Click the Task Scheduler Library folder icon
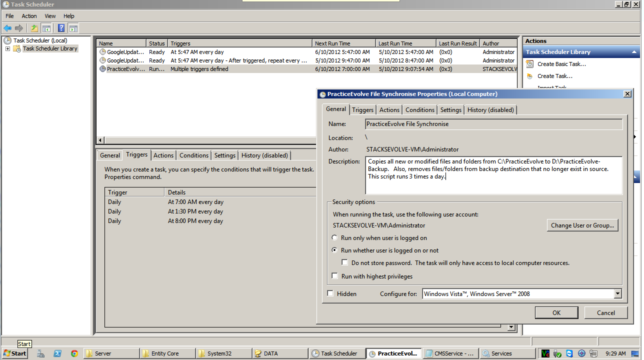 pyautogui.click(x=17, y=48)
